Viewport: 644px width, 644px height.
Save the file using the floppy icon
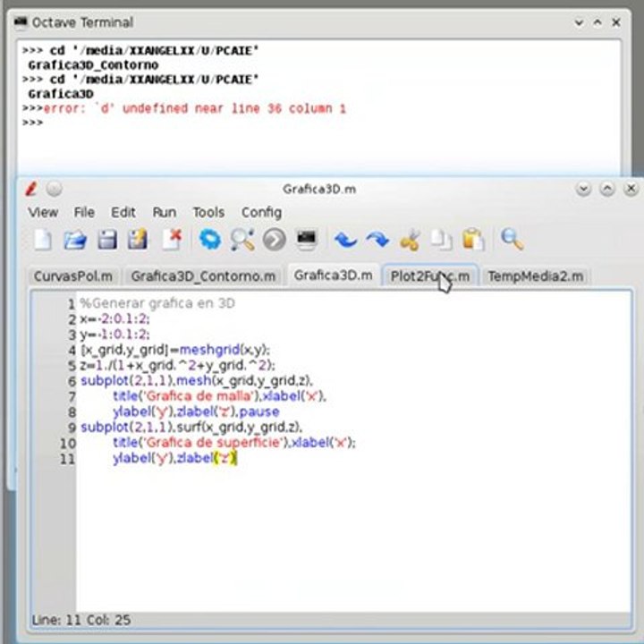point(107,240)
